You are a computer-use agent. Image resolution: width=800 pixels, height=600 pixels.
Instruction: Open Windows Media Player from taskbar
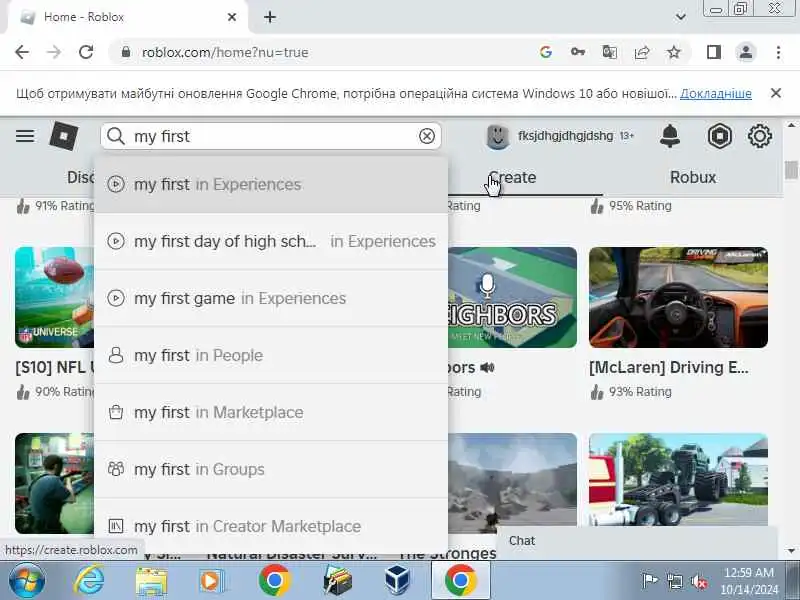(x=211, y=581)
